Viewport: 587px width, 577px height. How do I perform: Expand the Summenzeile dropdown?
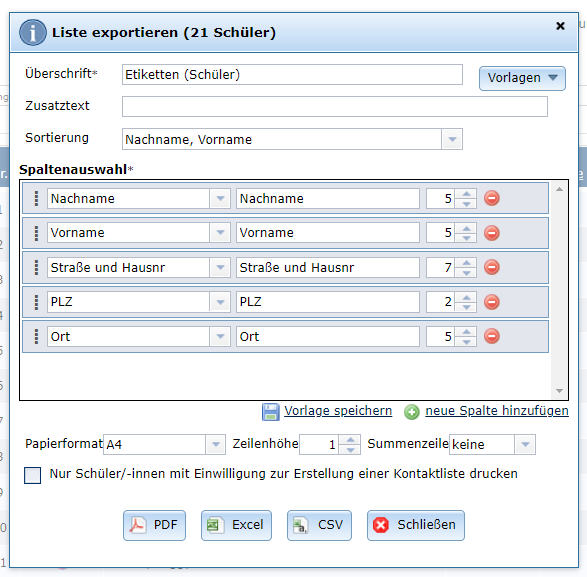click(x=525, y=444)
